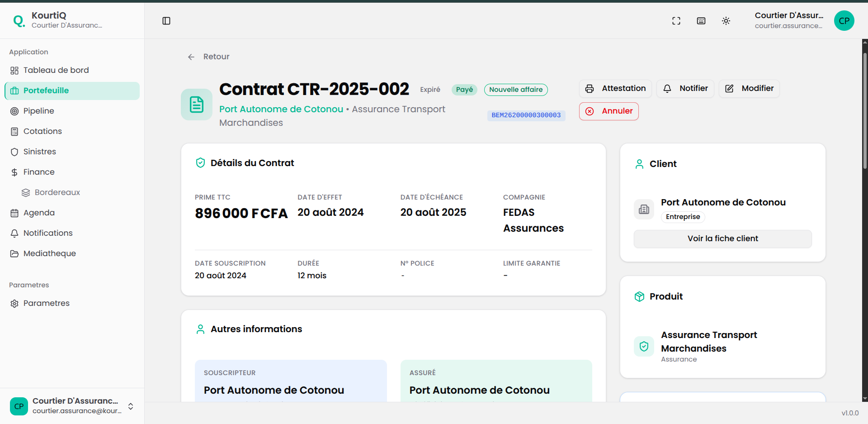Select the Cotations section icon
The width and height of the screenshot is (868, 424).
(14, 131)
